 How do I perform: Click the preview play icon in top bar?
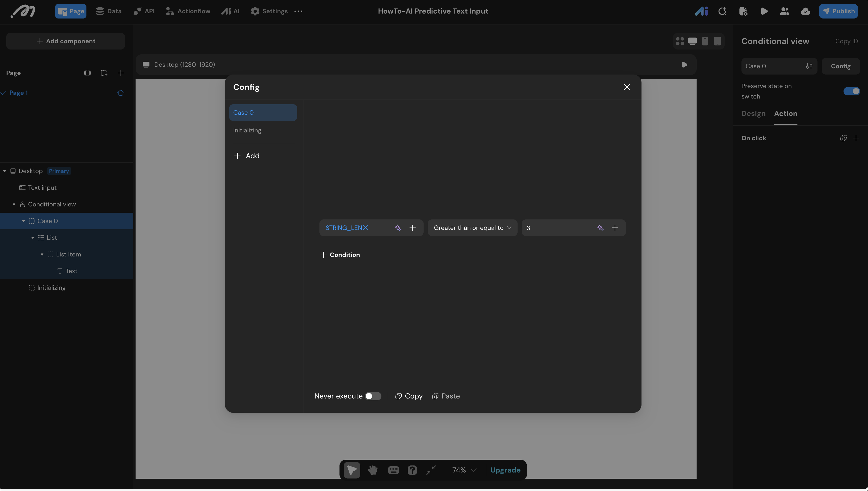tap(764, 11)
